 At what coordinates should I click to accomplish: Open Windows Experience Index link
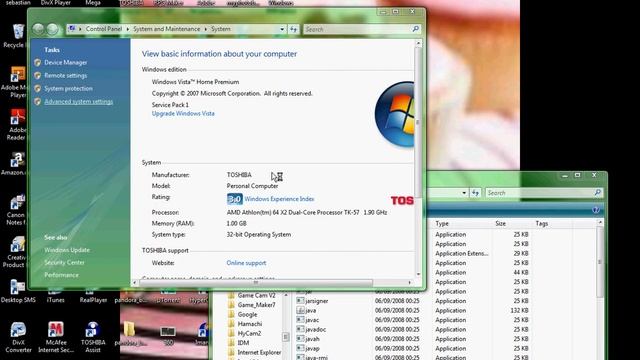coord(279,199)
